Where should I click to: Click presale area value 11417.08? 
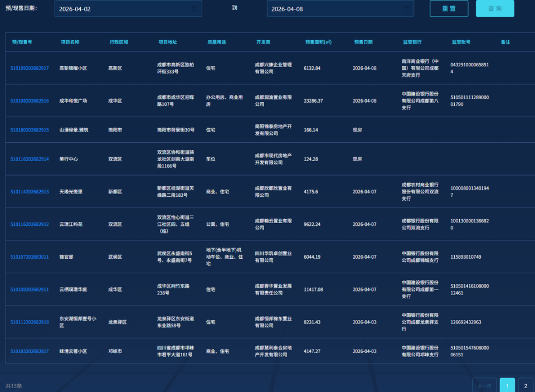(313, 289)
